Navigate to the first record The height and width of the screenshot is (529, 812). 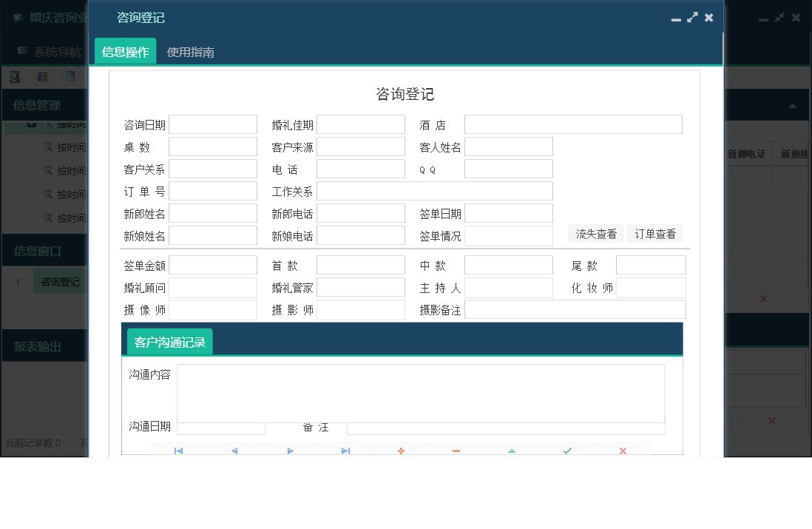pos(177,449)
